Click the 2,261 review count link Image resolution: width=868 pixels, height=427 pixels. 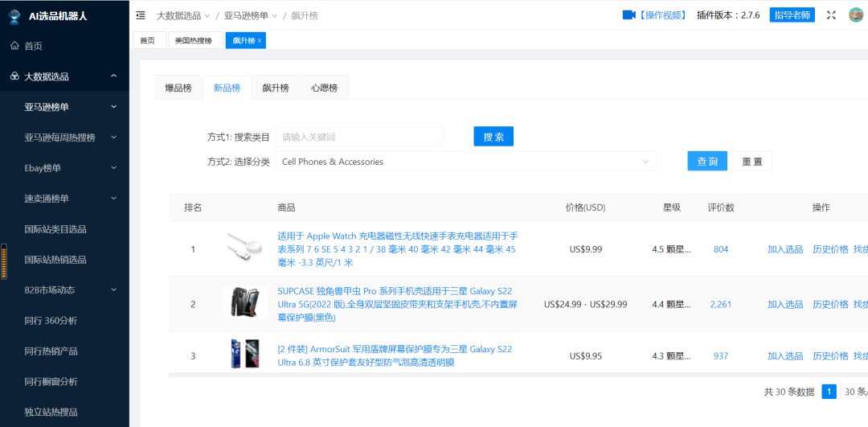tap(721, 304)
